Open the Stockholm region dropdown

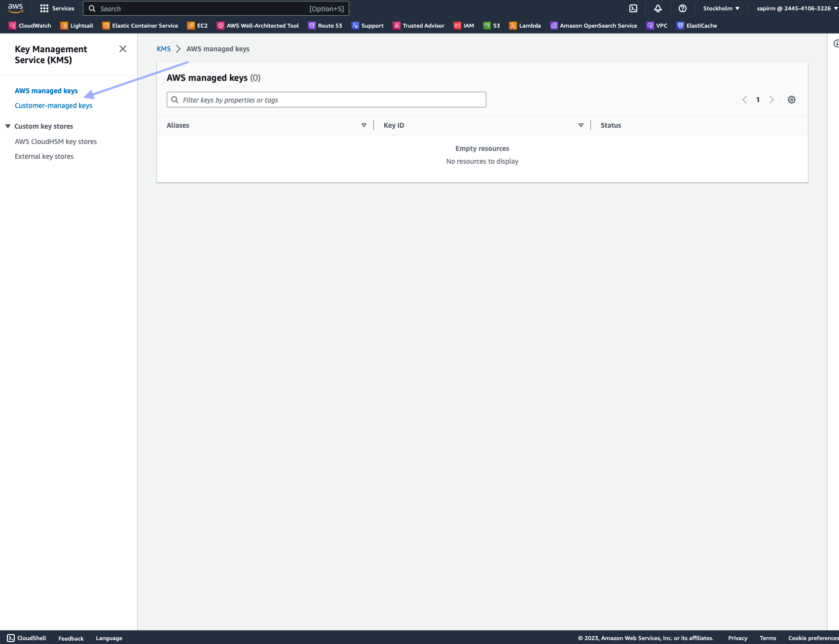coord(721,8)
